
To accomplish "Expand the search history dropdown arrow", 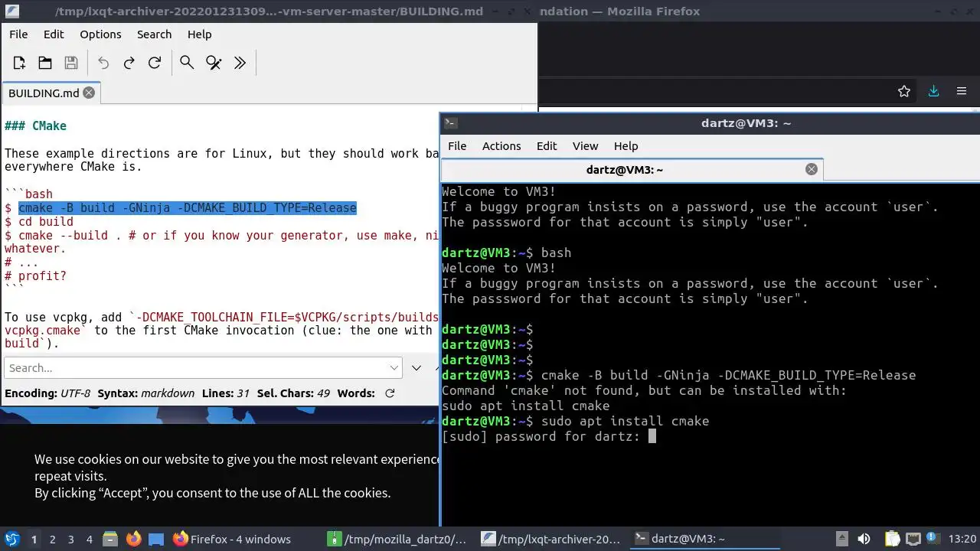I will pyautogui.click(x=394, y=368).
